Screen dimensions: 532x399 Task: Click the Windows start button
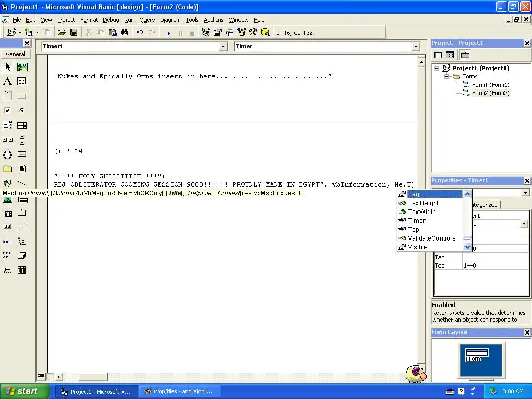25,391
